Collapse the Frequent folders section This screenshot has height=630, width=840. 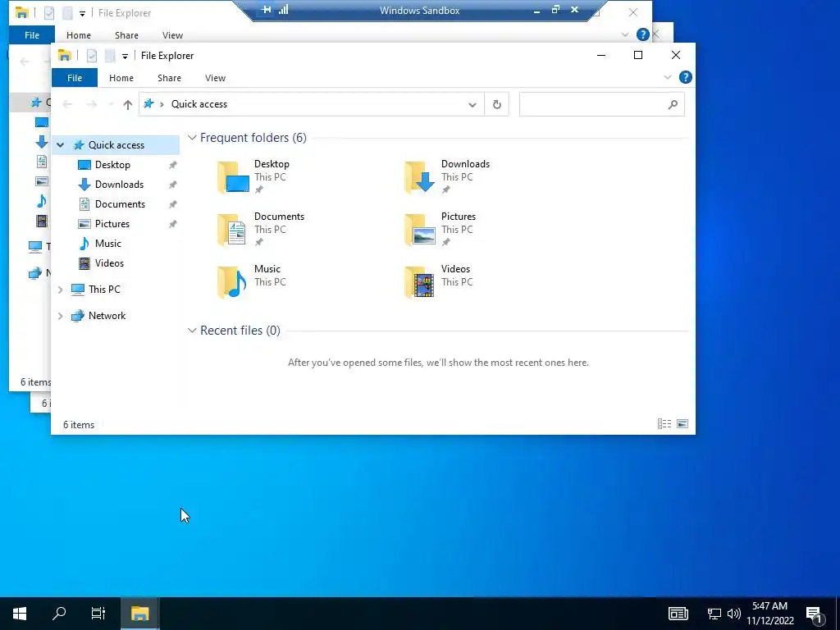tap(192, 138)
